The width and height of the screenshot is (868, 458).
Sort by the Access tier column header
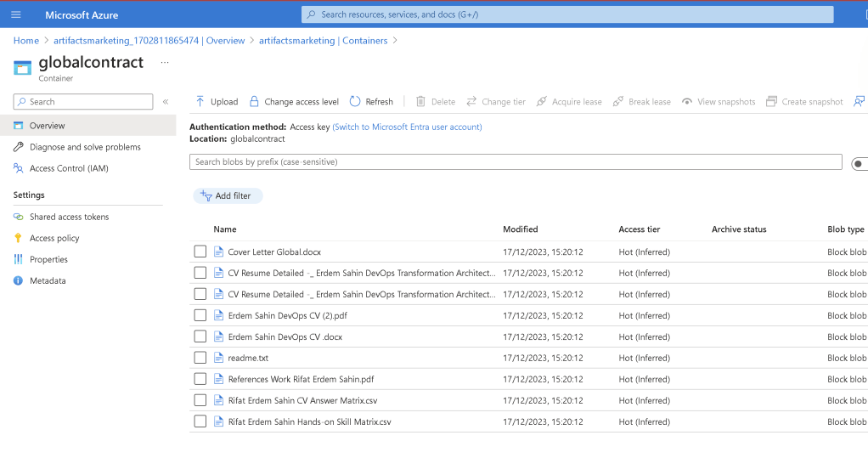point(640,229)
